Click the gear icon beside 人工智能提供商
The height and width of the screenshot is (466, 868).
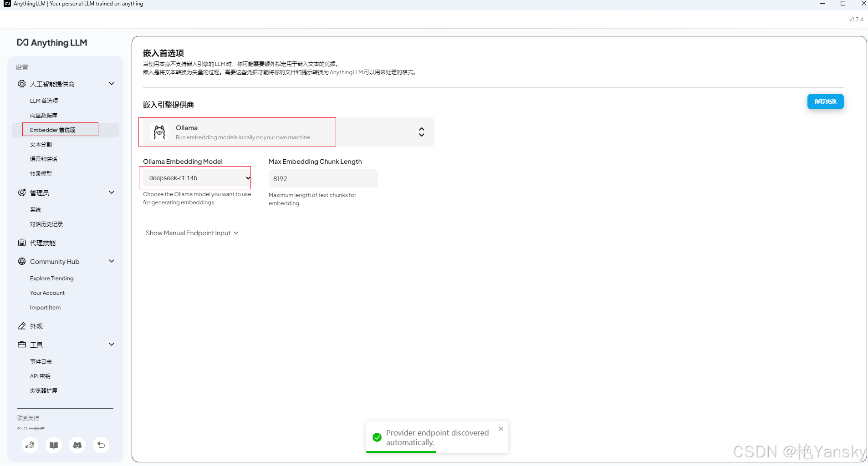pos(22,84)
